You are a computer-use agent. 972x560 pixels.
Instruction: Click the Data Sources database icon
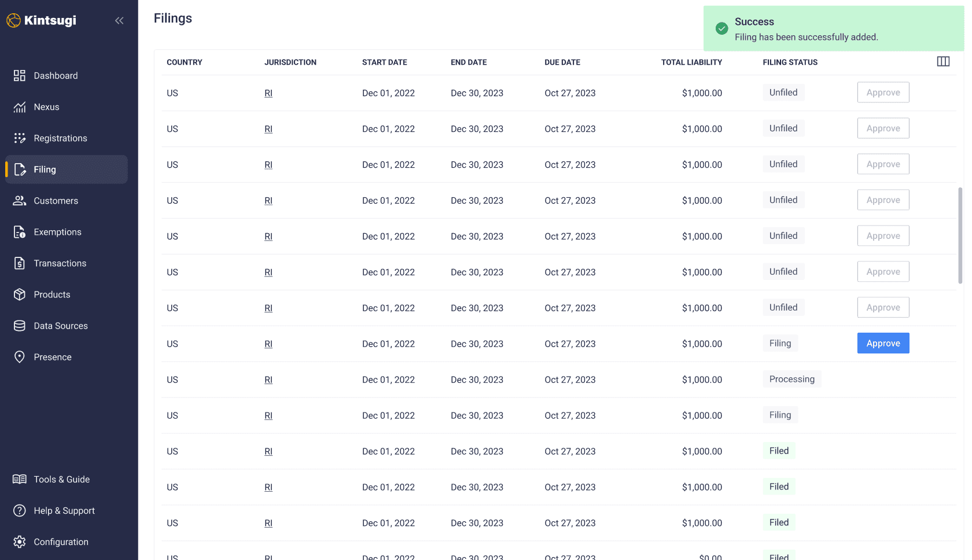coord(20,326)
